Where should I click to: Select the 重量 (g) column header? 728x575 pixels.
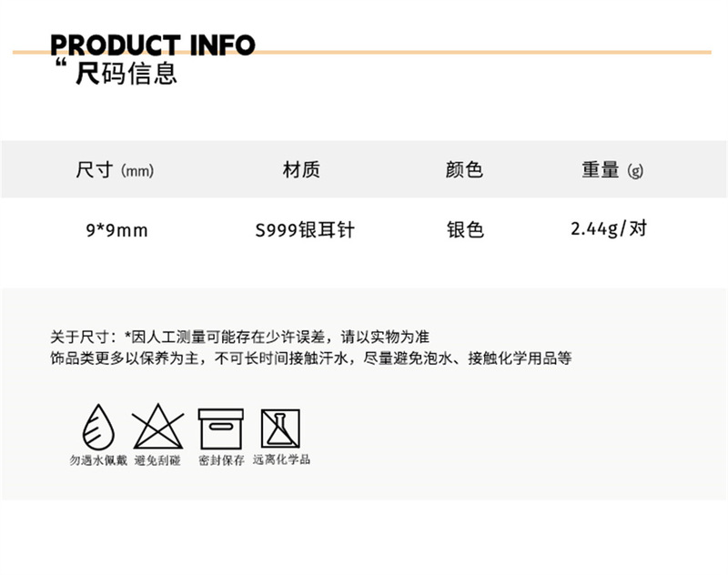pyautogui.click(x=612, y=170)
